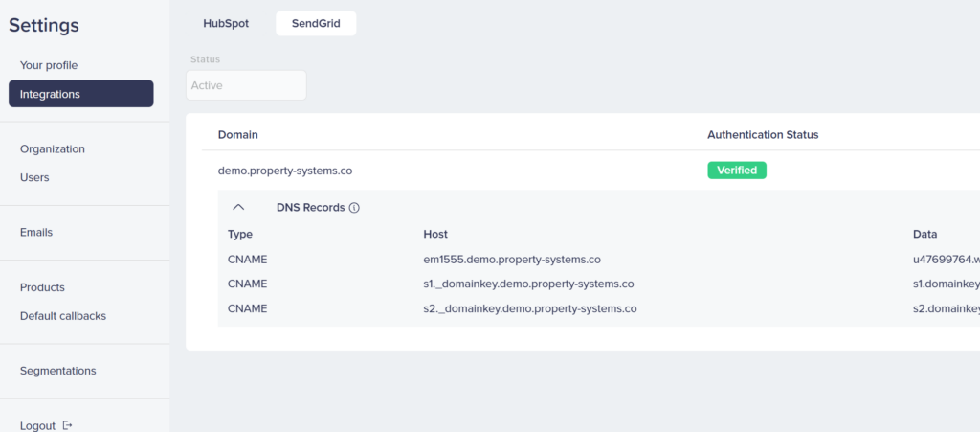Open the Users settings page
Screen dimensions: 980x432
tap(34, 177)
